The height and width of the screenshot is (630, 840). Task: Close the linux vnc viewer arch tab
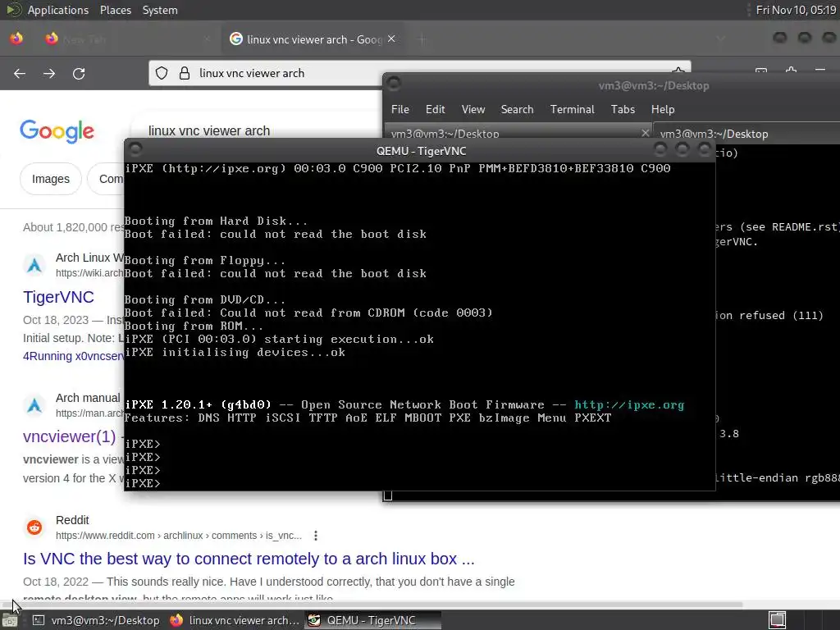[391, 39]
